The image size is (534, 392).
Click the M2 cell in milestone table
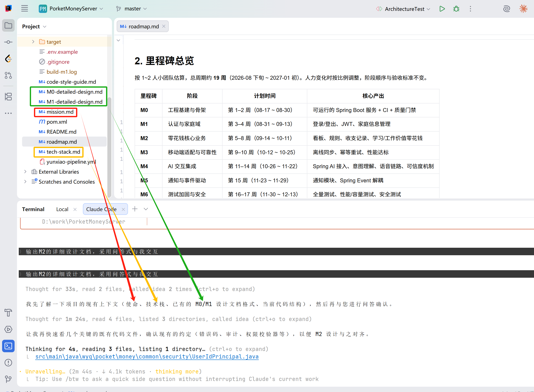tap(149, 138)
